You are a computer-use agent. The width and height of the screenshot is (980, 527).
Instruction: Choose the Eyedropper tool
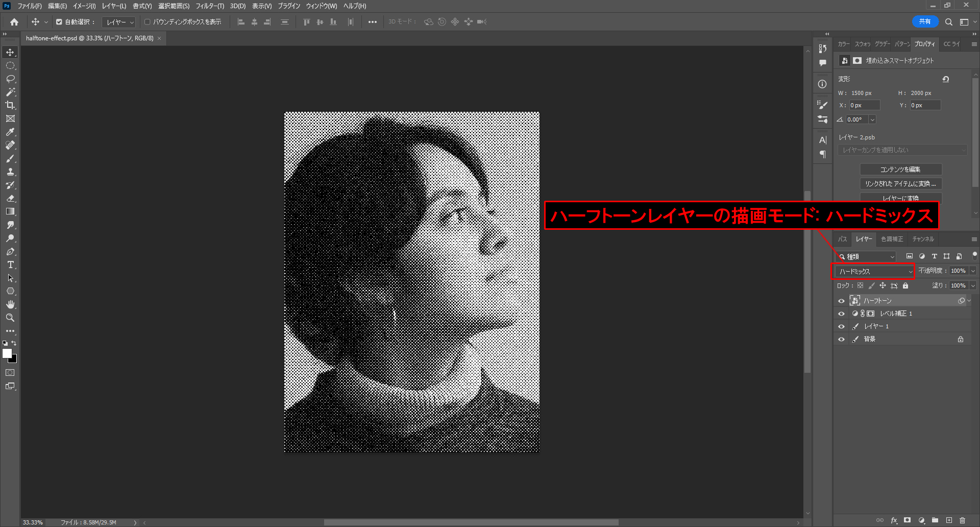[10, 132]
